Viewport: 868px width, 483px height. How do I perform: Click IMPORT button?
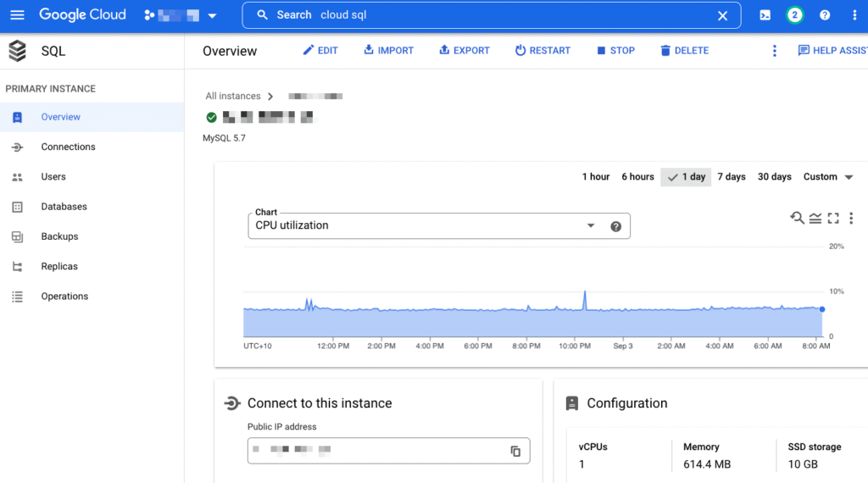[388, 50]
